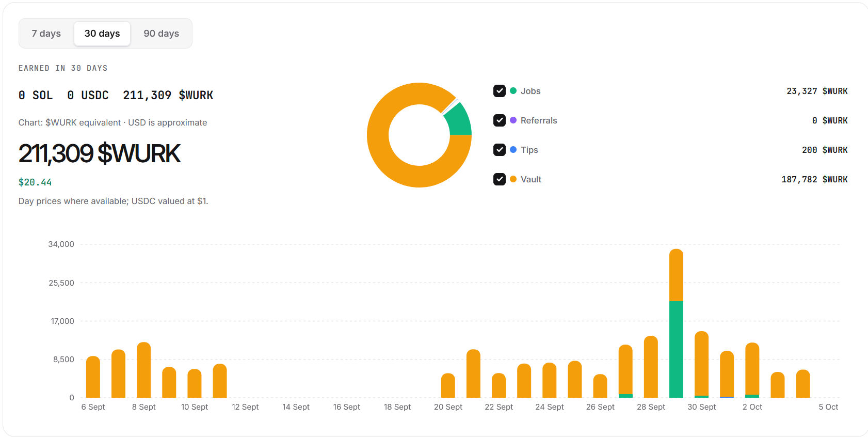Click the "0 SOL" earnings value
Screen dimensions: 868x437
36,95
